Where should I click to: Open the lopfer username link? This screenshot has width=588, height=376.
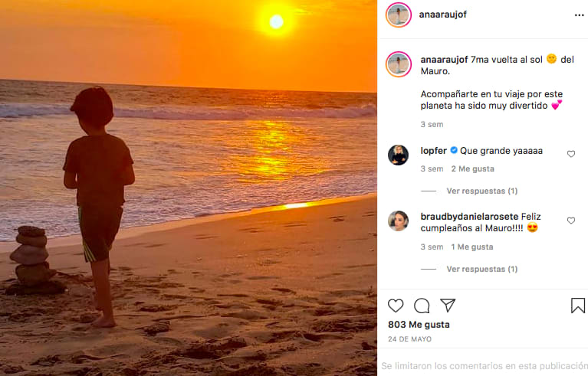click(x=433, y=151)
